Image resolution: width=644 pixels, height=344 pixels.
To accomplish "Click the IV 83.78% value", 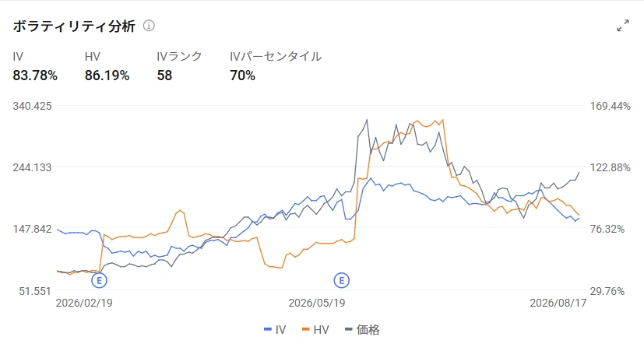I will 35,75.
